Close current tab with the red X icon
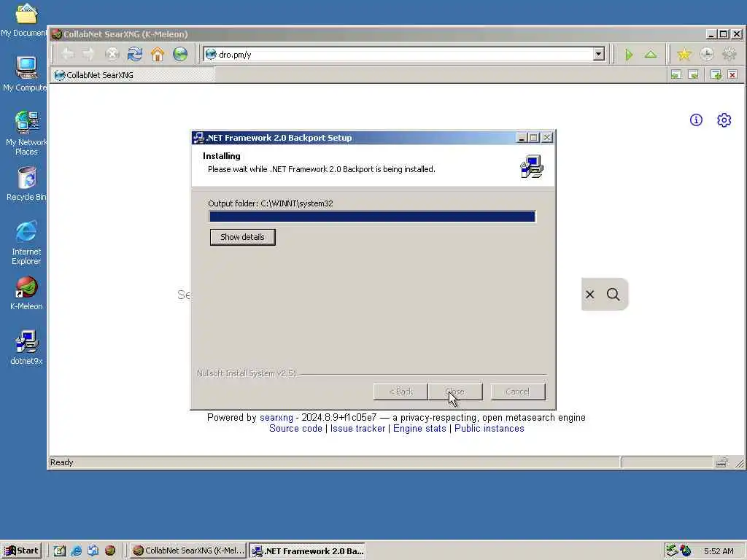 [x=732, y=75]
